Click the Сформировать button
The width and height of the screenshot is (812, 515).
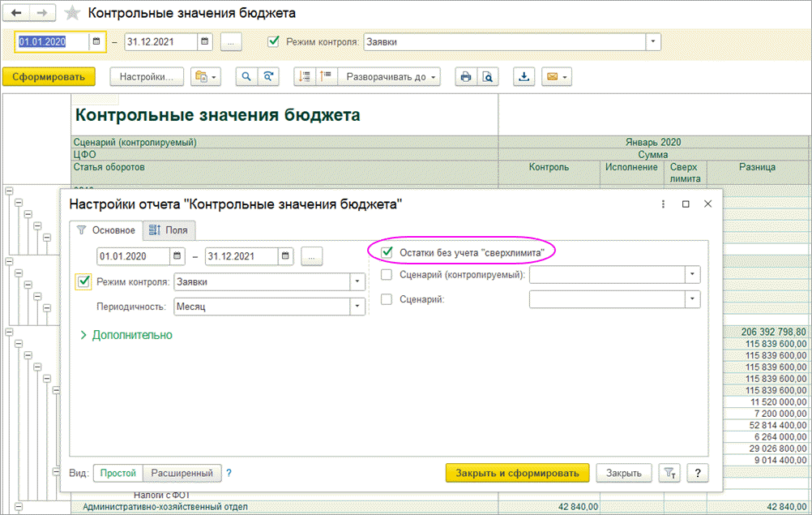(x=49, y=77)
